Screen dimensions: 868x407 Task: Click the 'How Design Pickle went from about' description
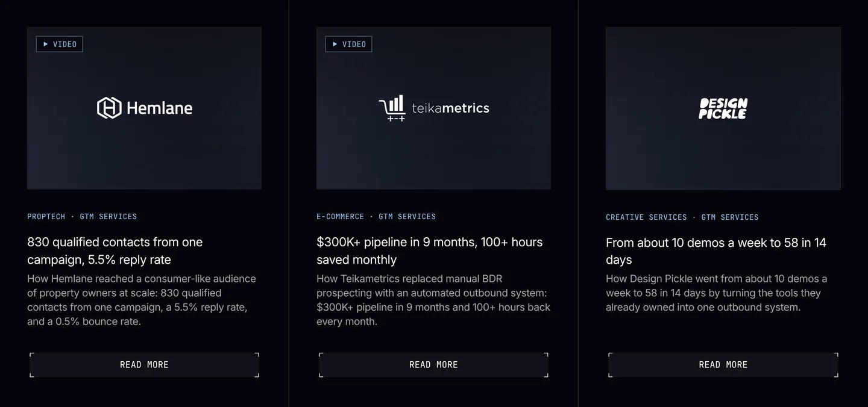[717, 293]
